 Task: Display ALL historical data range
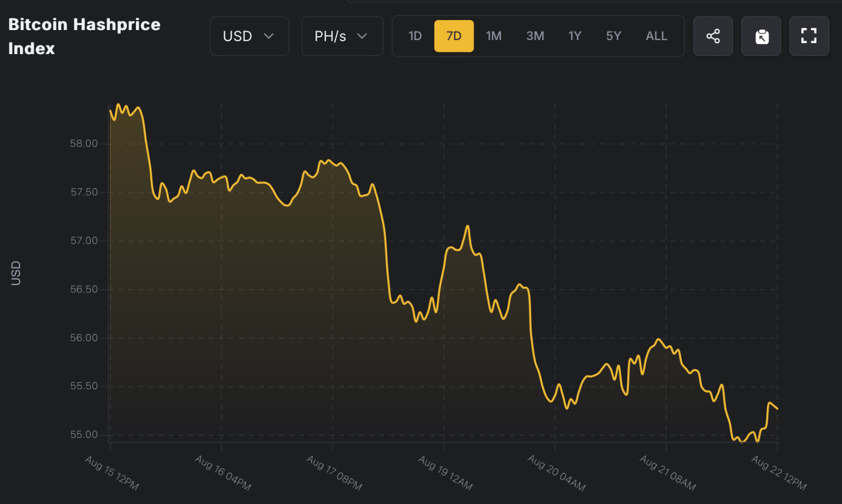pyautogui.click(x=656, y=36)
